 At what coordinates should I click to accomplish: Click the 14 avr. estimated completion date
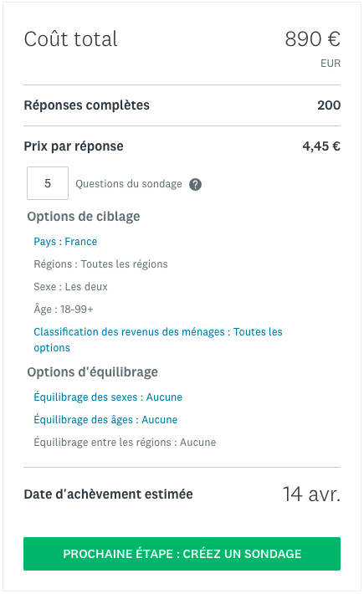[312, 494]
